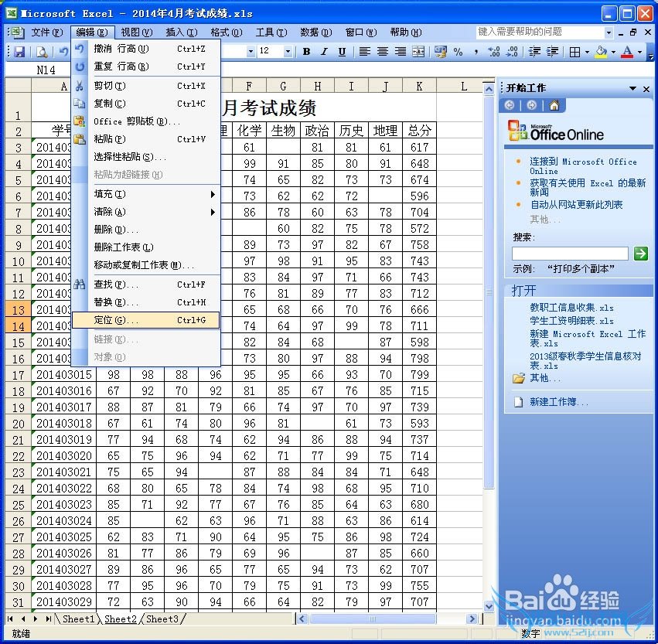Apply currency style icon
This screenshot has width=658, height=644.
click(440, 52)
